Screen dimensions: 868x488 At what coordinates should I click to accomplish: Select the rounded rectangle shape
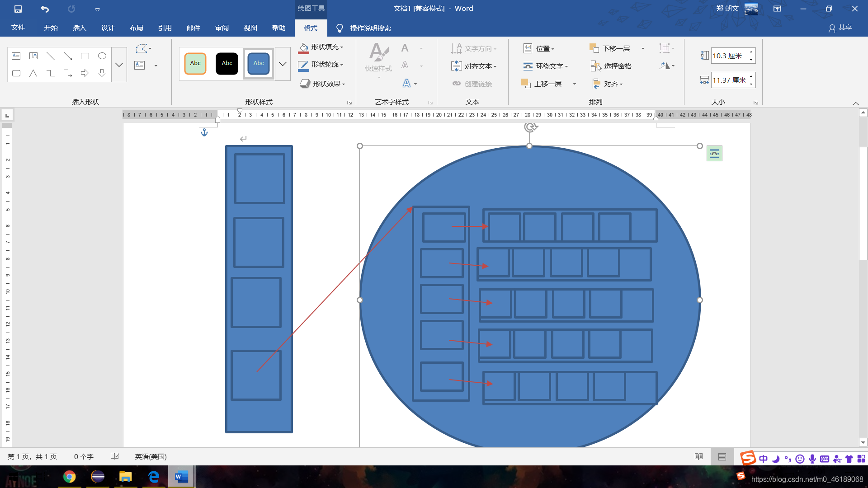click(x=16, y=73)
